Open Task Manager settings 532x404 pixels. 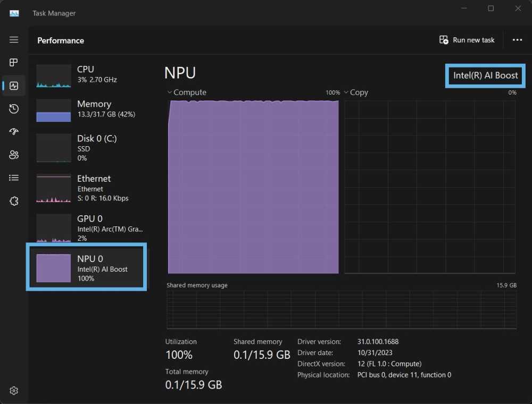14,390
